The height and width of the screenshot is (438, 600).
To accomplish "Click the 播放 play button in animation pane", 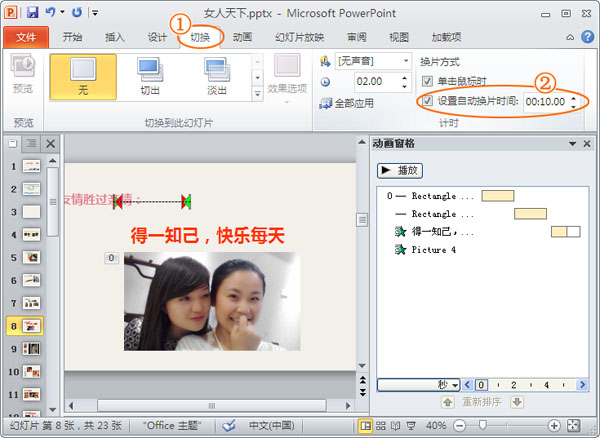I will click(x=400, y=171).
